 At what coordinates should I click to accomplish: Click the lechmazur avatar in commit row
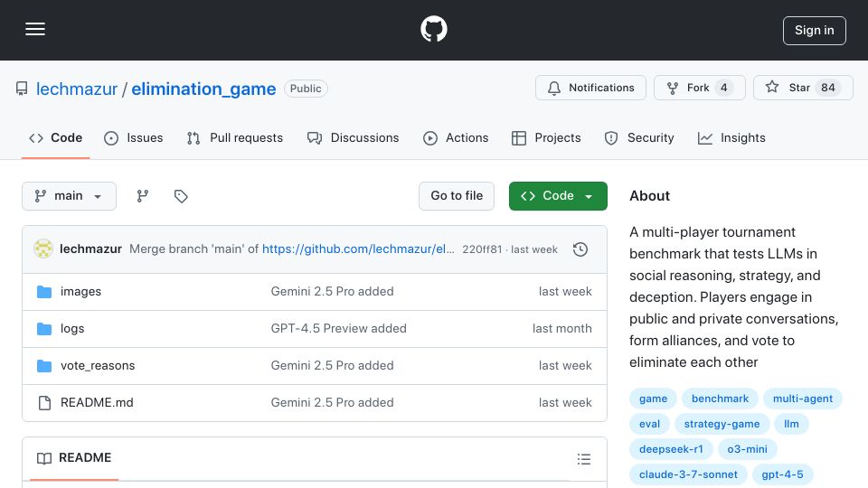43,249
